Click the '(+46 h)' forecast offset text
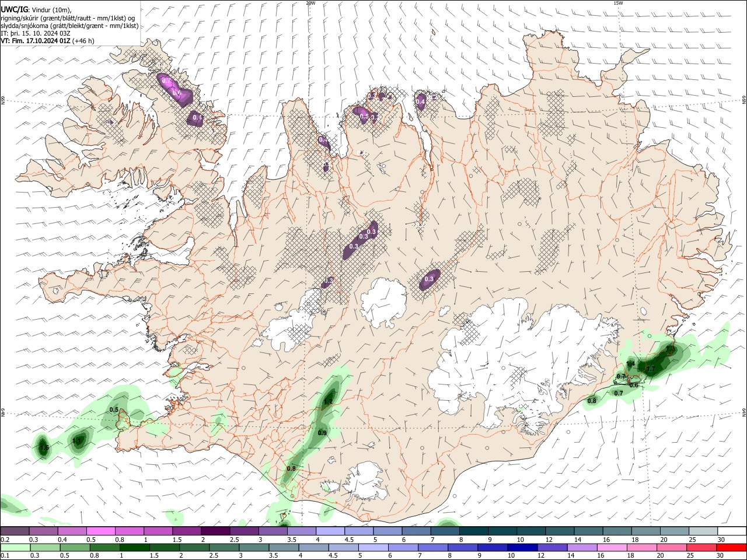Viewport: 747px width, 560px height. (x=83, y=41)
